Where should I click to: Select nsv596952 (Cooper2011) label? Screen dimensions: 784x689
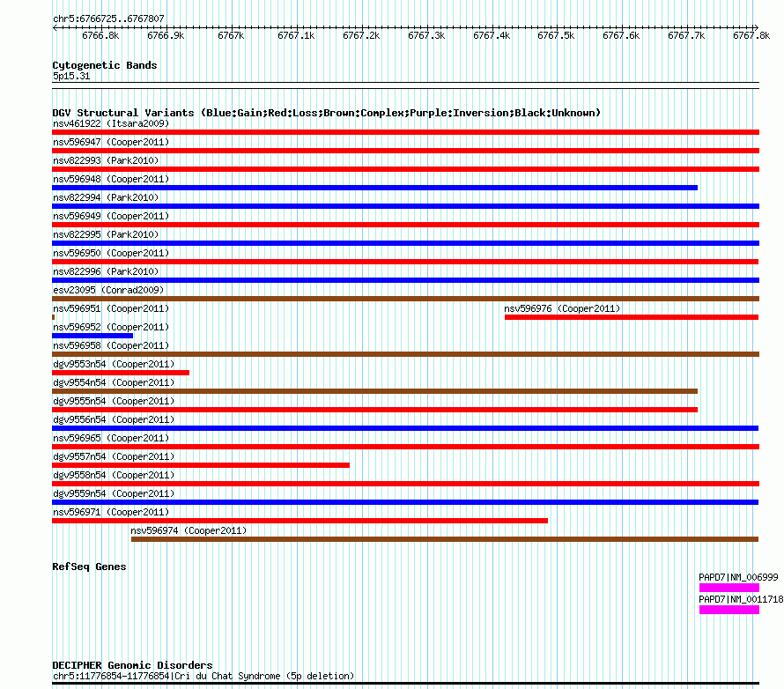(x=111, y=327)
